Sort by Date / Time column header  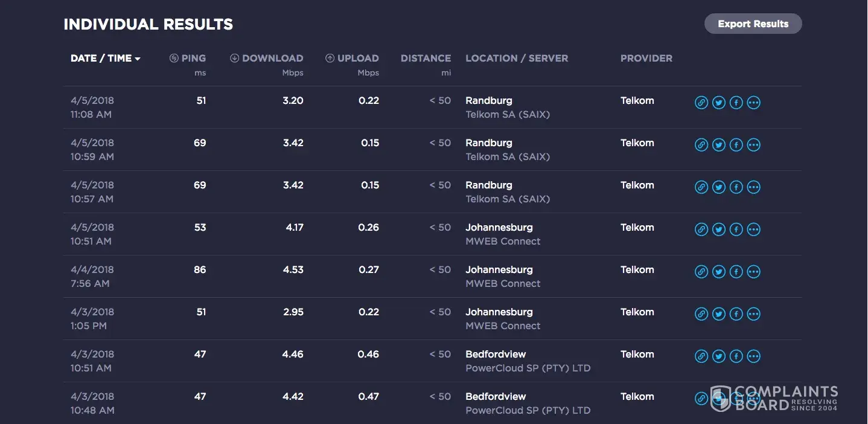(x=105, y=59)
